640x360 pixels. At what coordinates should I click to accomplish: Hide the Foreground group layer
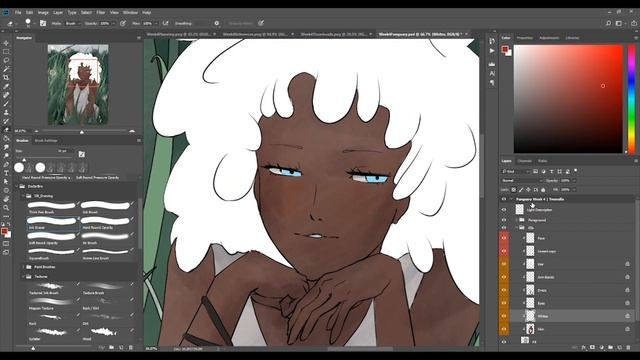click(504, 220)
